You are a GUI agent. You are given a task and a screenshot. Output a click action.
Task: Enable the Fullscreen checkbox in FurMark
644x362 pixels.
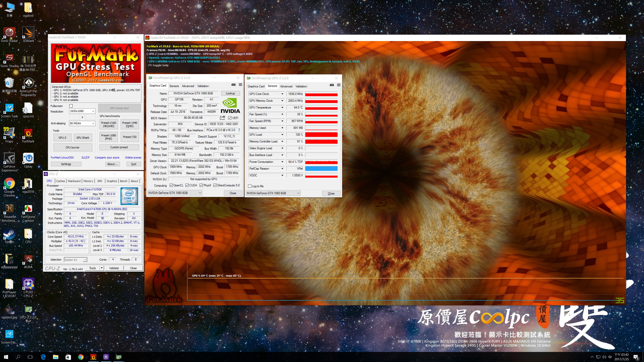pyautogui.click(x=71, y=106)
